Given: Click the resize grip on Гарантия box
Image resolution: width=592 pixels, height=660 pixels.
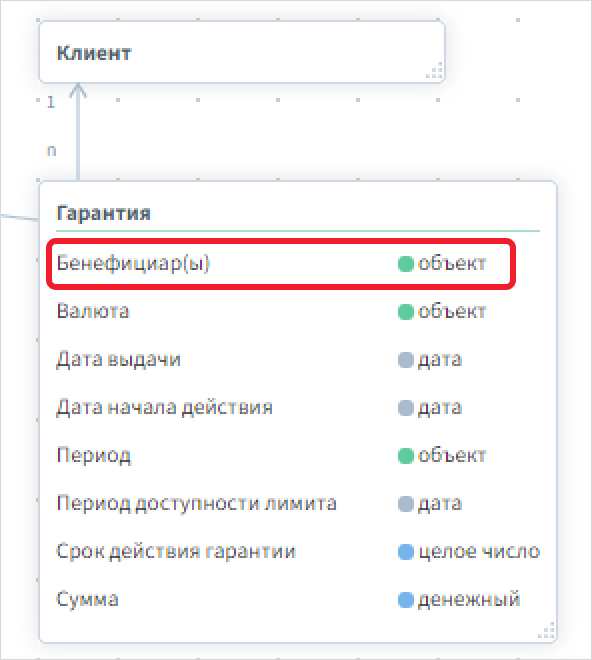Looking at the screenshot, I should point(547,631).
